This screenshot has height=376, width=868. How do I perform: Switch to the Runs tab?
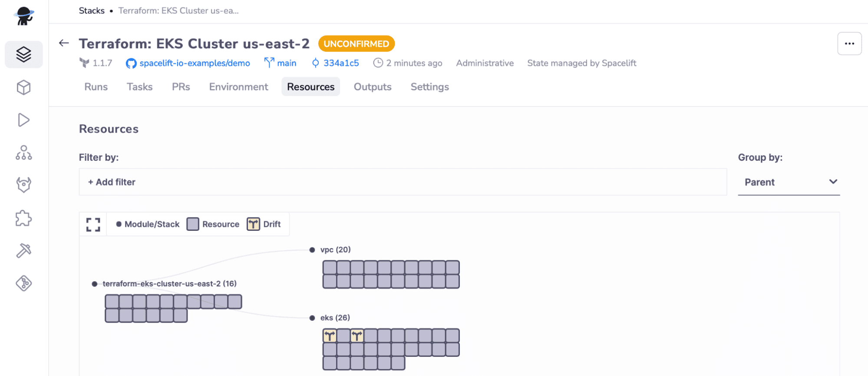96,87
